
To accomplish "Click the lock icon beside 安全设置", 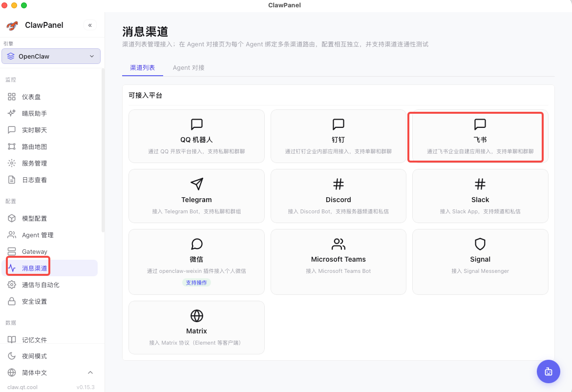I will (12, 301).
